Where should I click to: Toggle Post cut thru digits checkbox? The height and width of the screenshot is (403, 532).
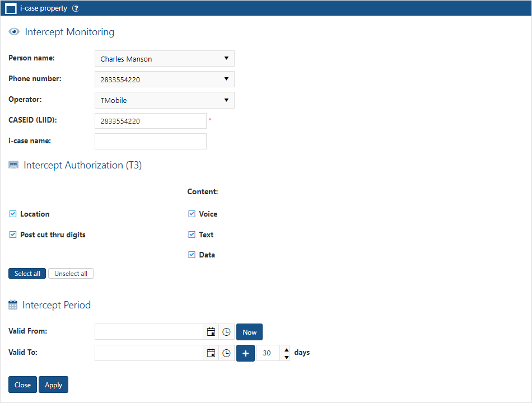tap(13, 235)
